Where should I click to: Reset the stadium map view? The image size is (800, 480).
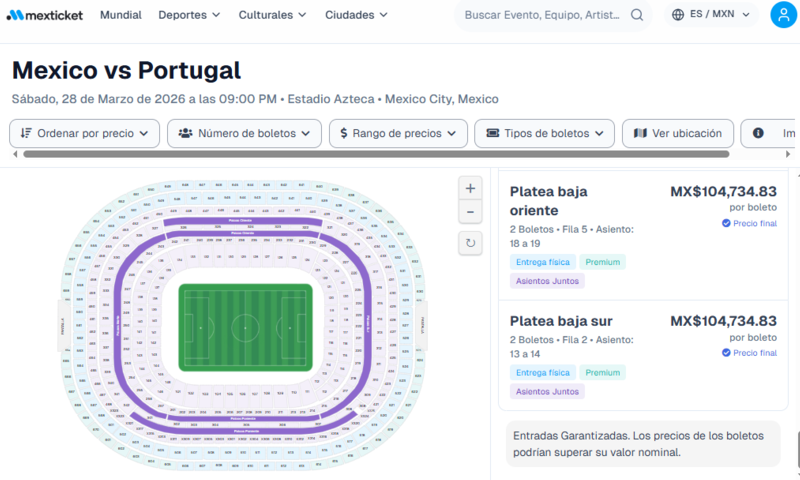click(471, 243)
